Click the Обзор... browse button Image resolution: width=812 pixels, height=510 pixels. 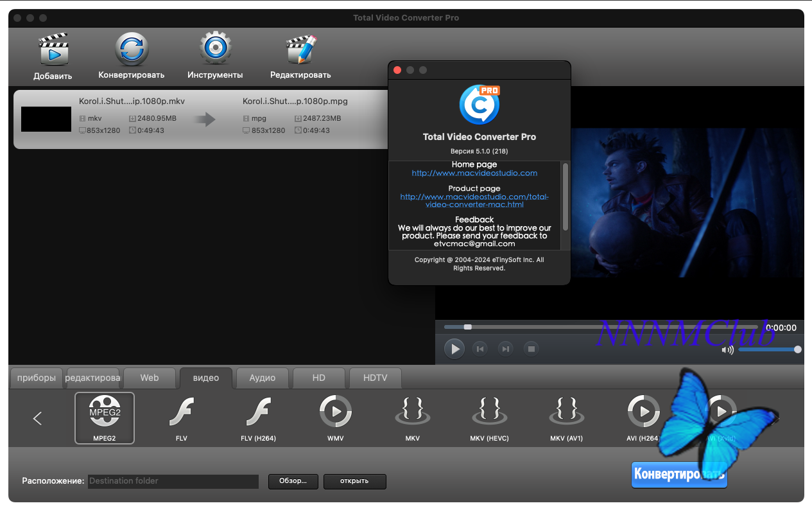(293, 481)
